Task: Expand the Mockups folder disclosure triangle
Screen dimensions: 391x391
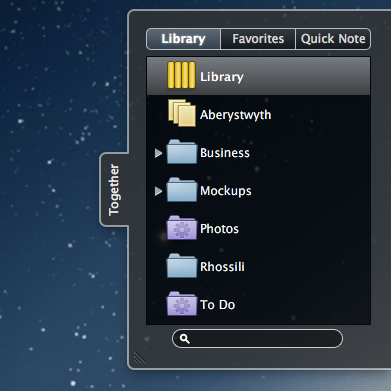Action: 158,191
